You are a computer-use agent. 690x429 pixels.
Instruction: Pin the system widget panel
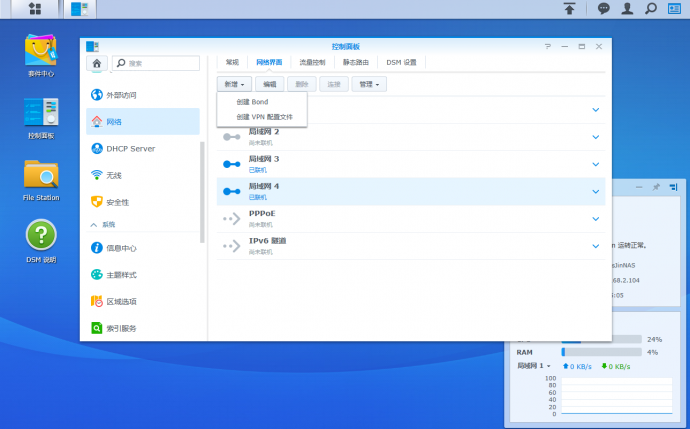(656, 187)
